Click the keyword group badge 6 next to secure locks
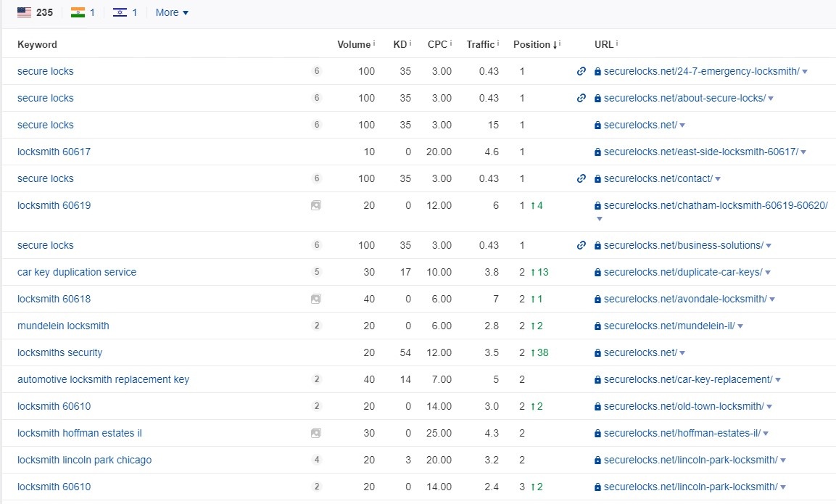This screenshot has height=504, width=836. (316, 71)
